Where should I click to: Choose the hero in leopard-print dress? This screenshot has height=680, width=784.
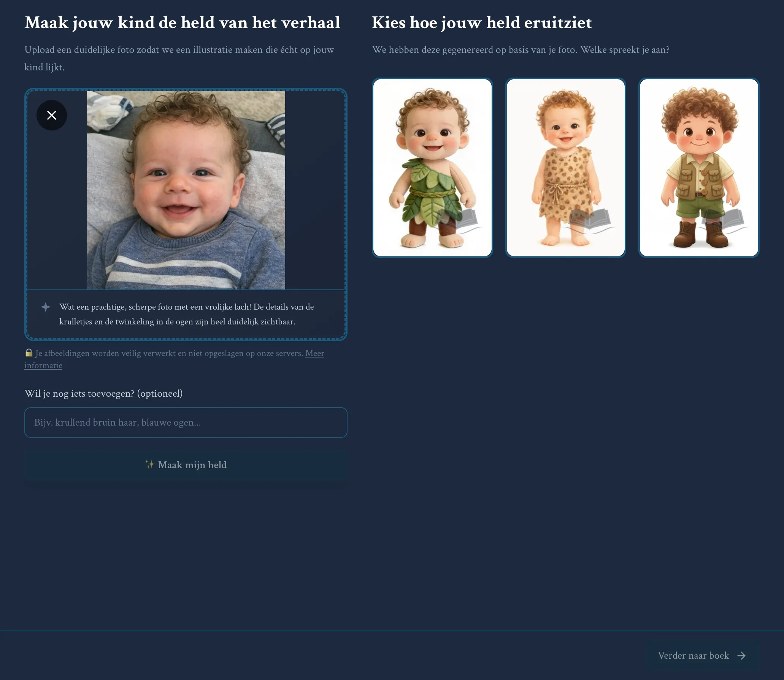coord(565,168)
